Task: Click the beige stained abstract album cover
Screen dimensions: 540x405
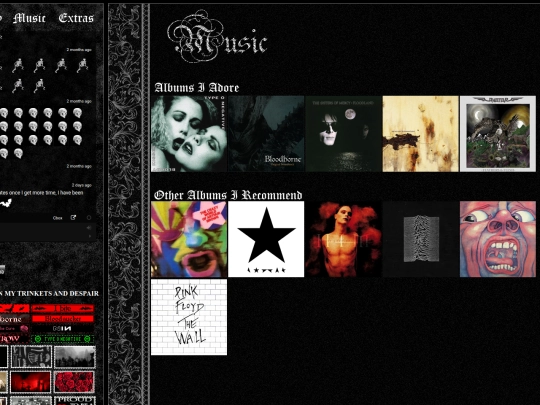Action: pos(420,134)
